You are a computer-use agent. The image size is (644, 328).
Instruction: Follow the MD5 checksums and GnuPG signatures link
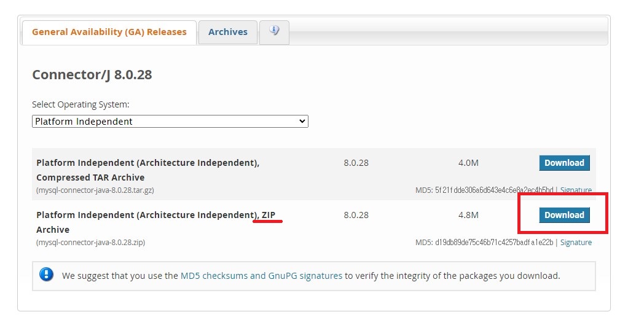pyautogui.click(x=261, y=276)
